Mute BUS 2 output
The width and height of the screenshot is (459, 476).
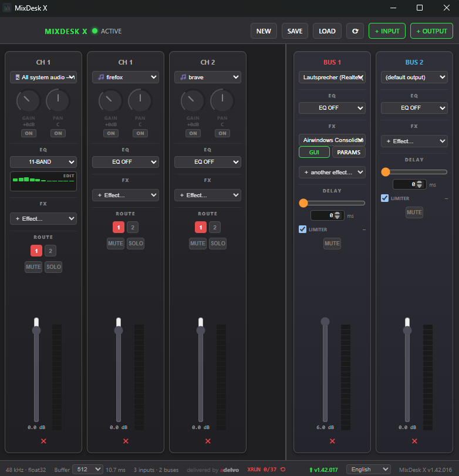click(414, 212)
